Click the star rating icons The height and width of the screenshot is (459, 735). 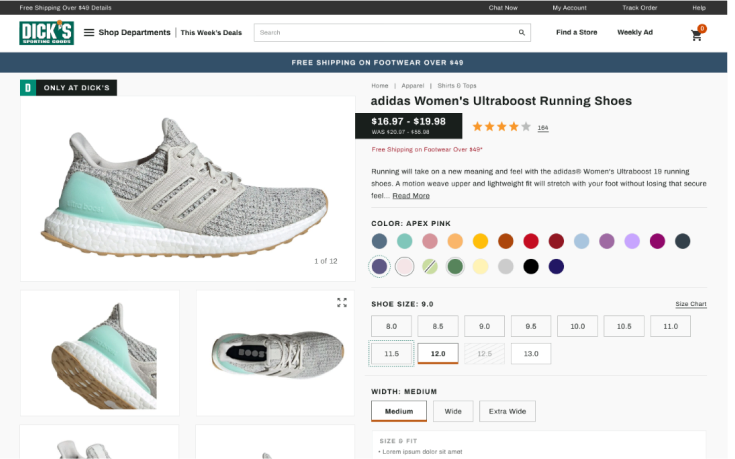[x=501, y=127]
